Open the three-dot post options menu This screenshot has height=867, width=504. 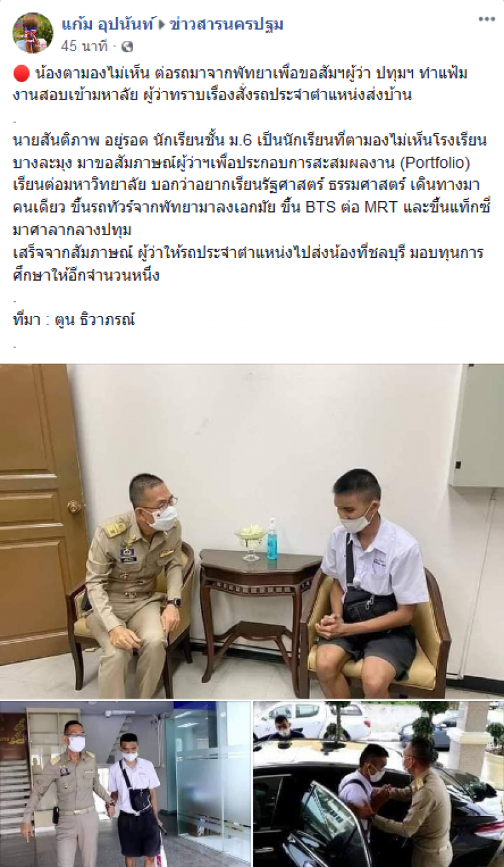pos(486,20)
